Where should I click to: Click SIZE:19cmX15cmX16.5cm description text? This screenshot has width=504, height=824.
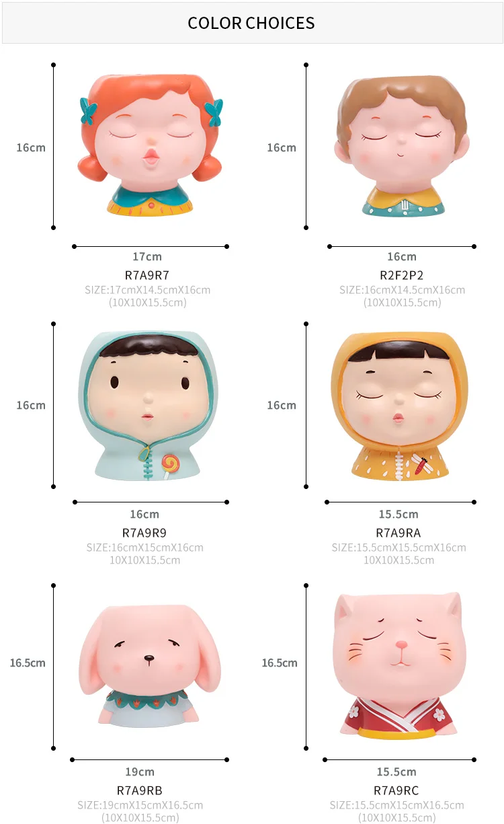pyautogui.click(x=140, y=805)
